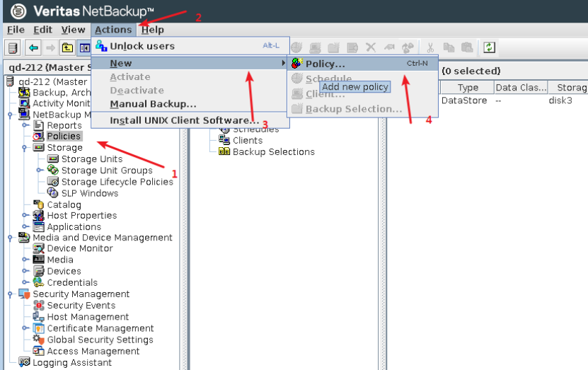
Task: Choose Install UNIX Client Software entry
Action: 190,120
